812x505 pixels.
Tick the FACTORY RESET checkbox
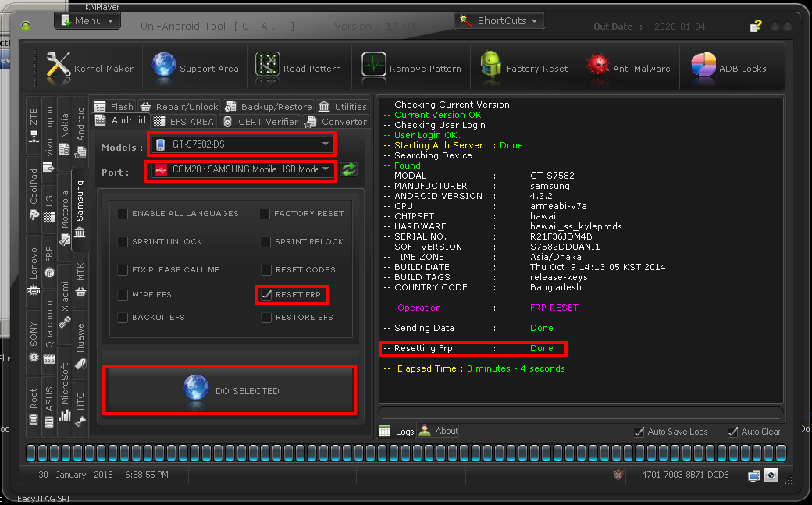click(x=265, y=213)
